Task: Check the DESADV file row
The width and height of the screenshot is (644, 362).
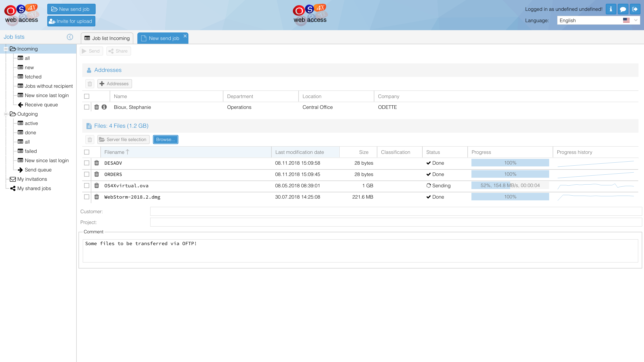Action: pyautogui.click(x=87, y=163)
